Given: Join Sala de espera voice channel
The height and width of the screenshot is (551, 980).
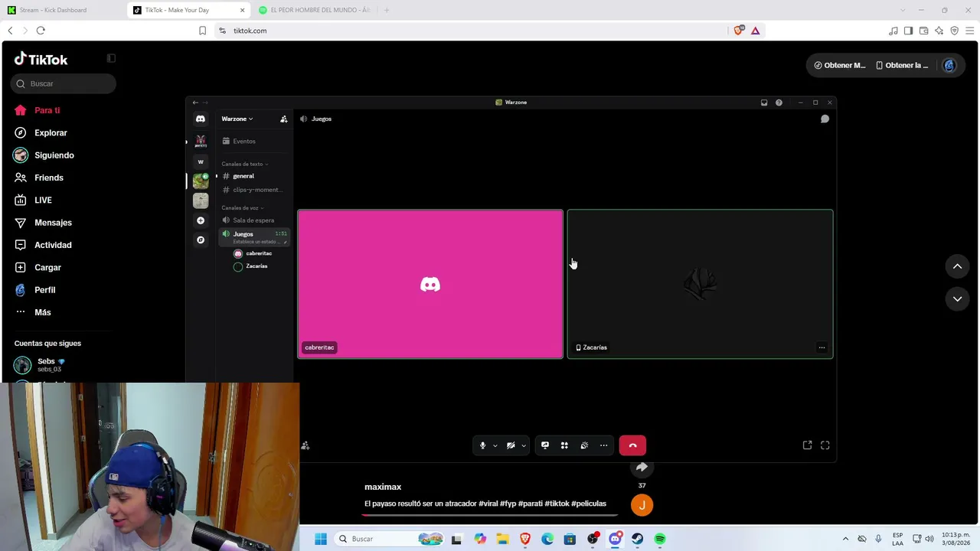Looking at the screenshot, I should [x=253, y=220].
